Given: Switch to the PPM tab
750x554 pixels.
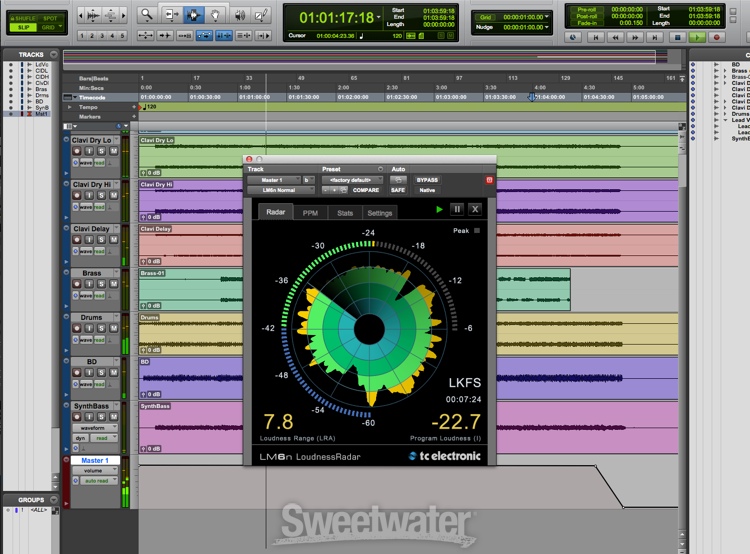Looking at the screenshot, I should tap(310, 213).
